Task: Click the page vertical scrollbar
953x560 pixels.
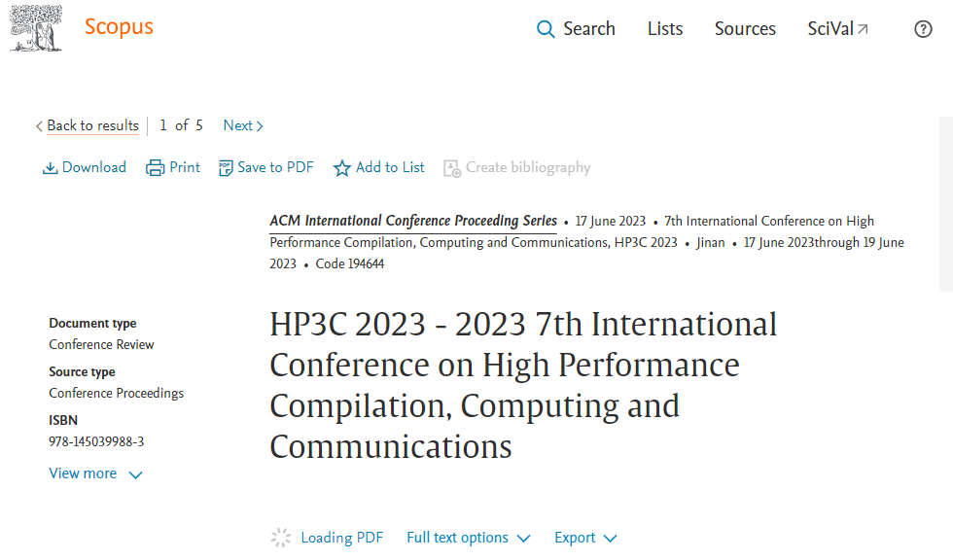Action: [945, 204]
